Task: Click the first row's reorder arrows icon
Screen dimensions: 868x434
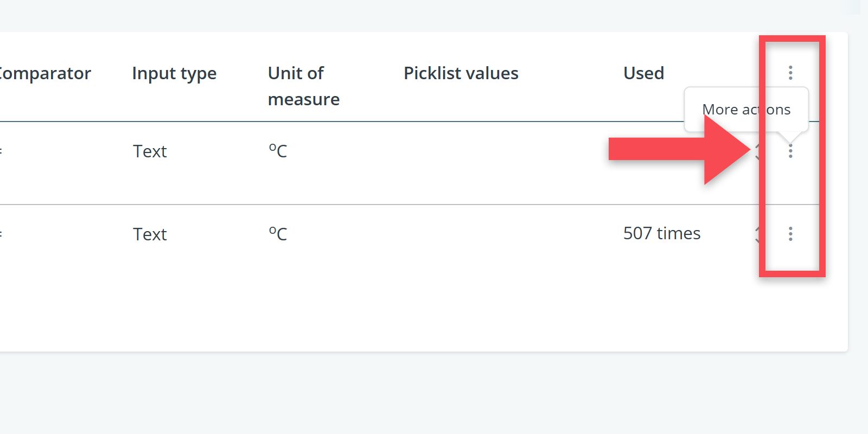Action: [758, 151]
